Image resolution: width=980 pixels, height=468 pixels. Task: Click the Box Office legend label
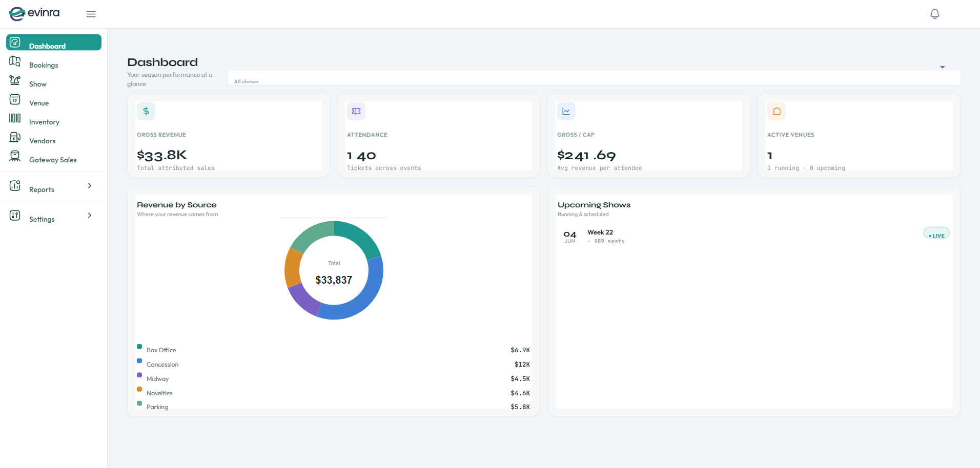pyautogui.click(x=161, y=350)
